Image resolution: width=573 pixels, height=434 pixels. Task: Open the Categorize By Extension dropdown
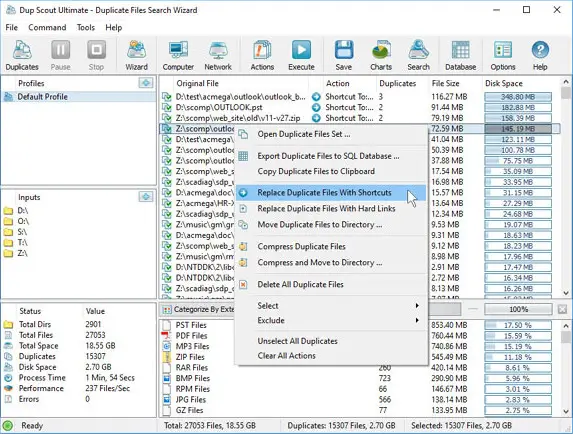pyautogui.click(x=198, y=309)
